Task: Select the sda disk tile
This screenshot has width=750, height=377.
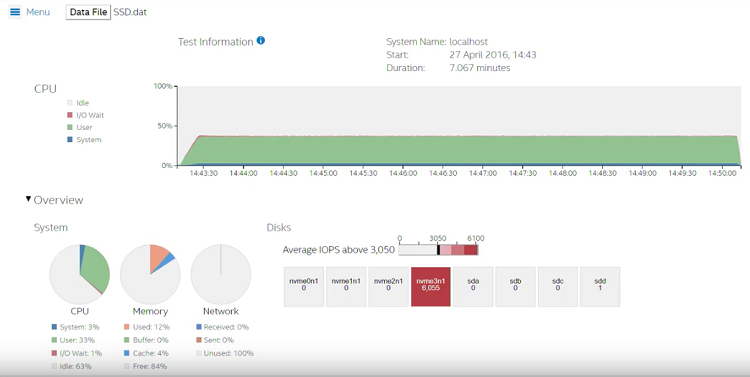Action: click(x=473, y=287)
